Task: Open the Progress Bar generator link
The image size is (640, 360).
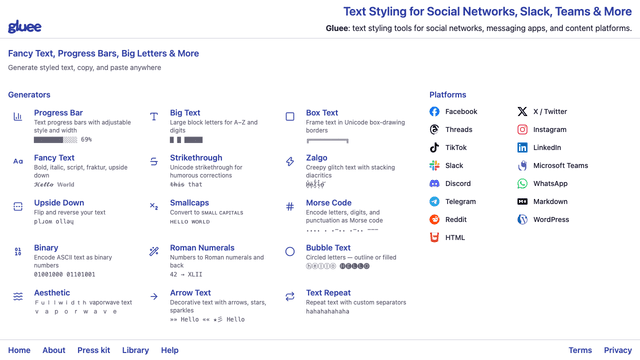Action: coord(58,113)
